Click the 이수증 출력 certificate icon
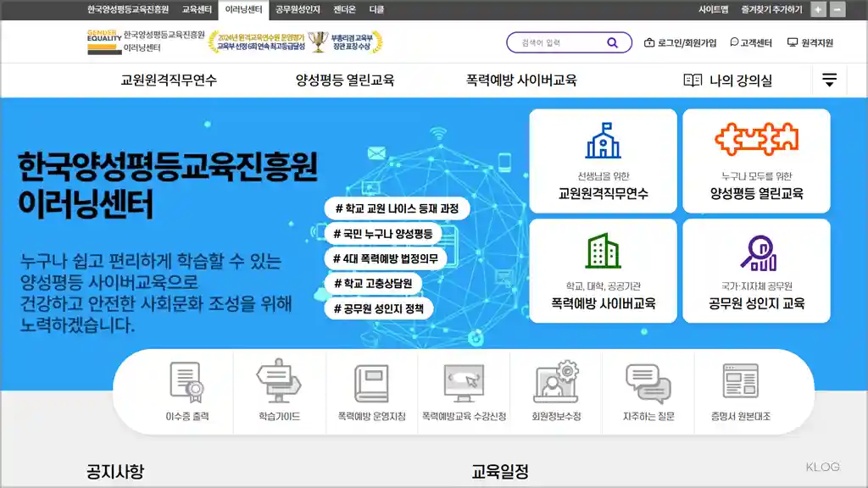868x488 pixels. [187, 382]
